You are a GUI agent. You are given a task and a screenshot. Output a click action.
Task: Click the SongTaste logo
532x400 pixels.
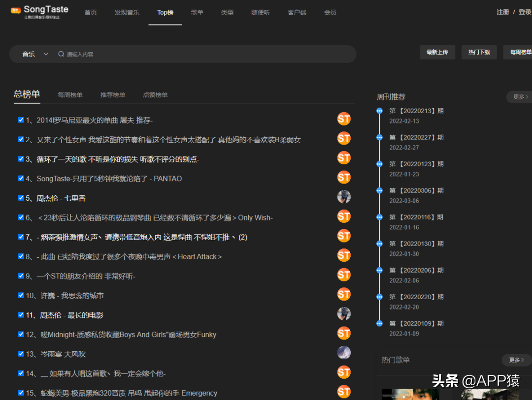tap(39, 12)
